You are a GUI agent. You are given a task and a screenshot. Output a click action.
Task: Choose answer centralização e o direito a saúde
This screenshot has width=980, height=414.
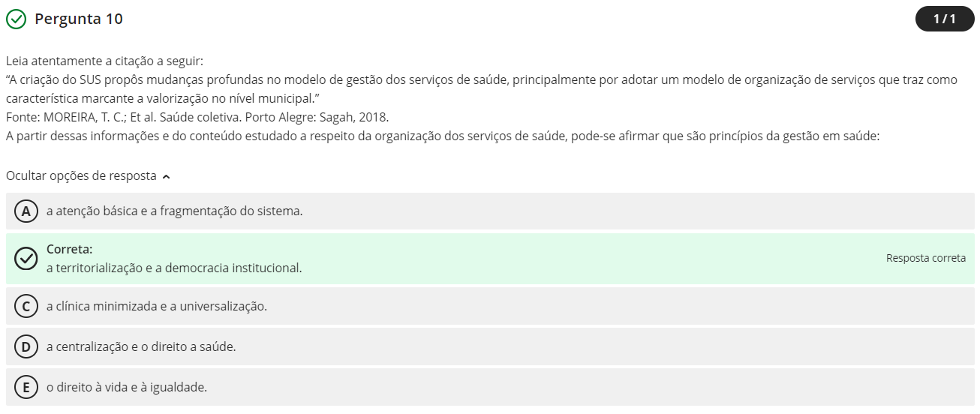(141, 346)
